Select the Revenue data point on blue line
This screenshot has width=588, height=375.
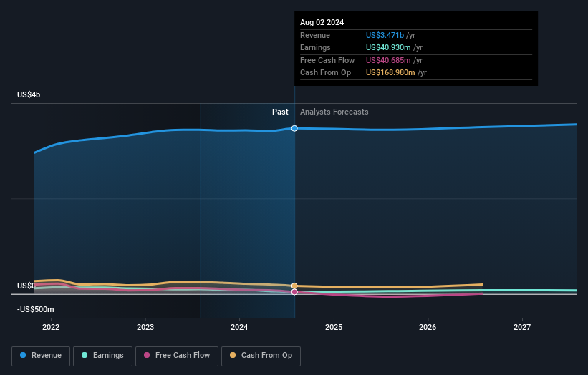pos(294,129)
